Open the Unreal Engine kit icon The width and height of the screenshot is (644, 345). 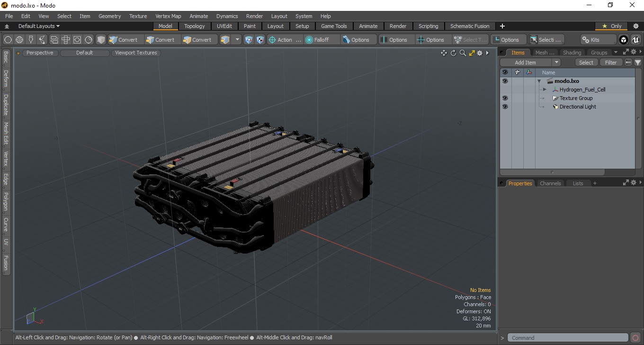635,40
